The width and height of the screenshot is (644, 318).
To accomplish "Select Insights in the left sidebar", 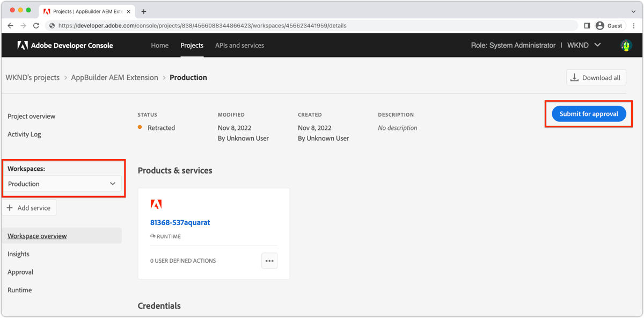I will pos(18,254).
